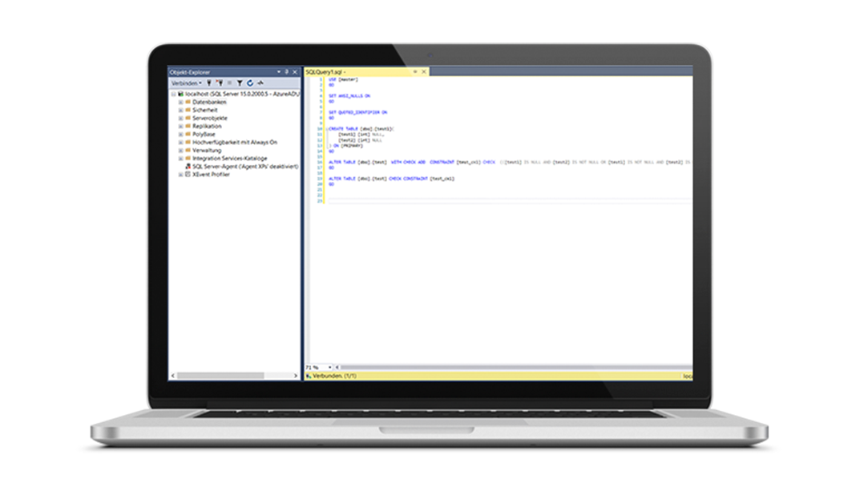The image size is (868, 491).
Task: Close the SQLQuery1.sql tab
Action: [x=424, y=71]
